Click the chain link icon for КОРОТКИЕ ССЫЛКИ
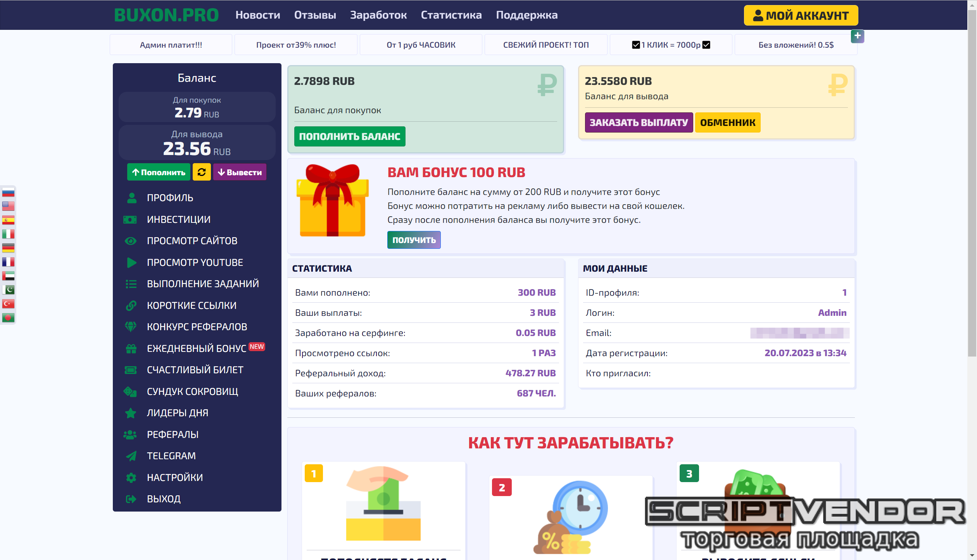This screenshot has width=977, height=560. (x=131, y=305)
